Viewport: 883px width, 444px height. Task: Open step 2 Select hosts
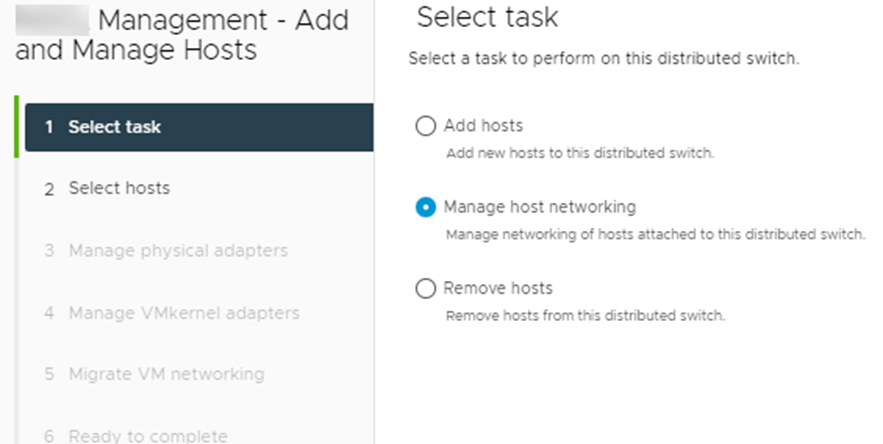click(118, 188)
